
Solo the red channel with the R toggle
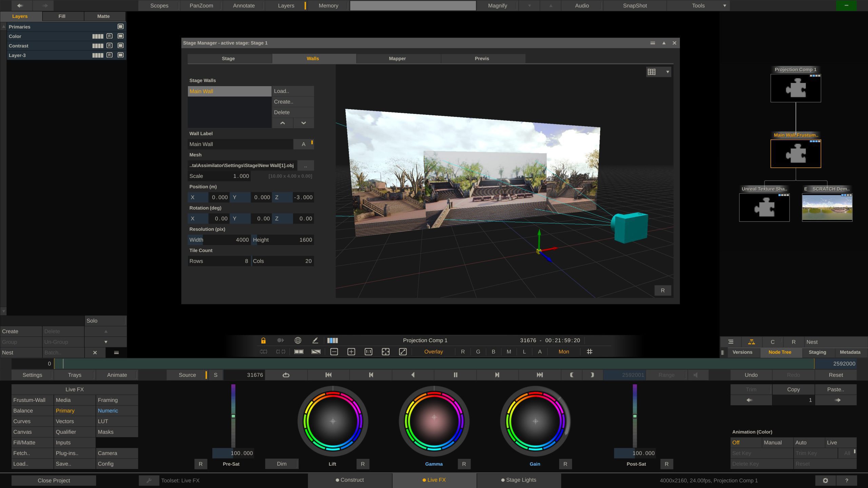tap(462, 351)
